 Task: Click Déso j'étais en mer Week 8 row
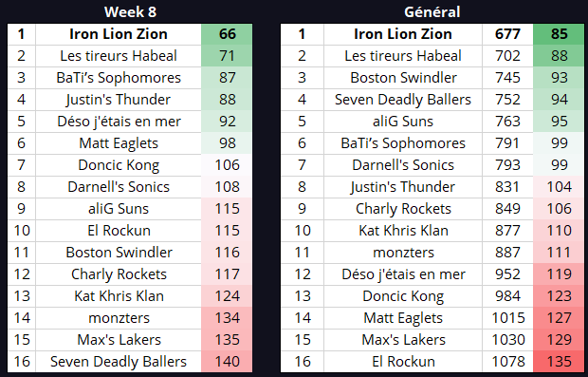coord(130,122)
